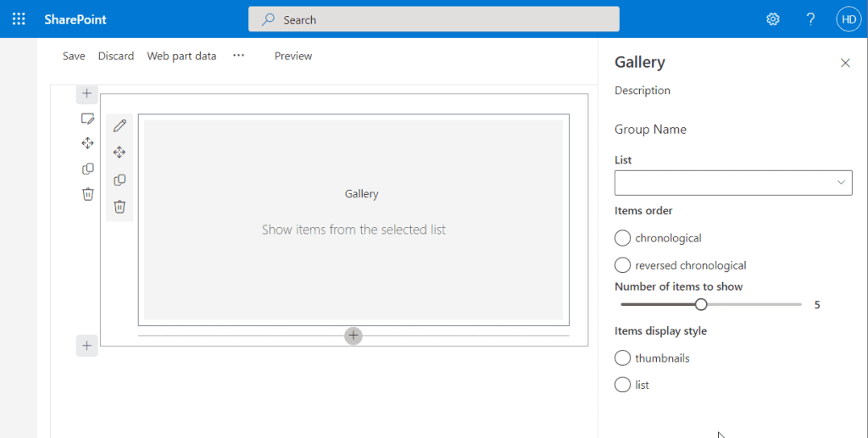Choose list display style
This screenshot has height=438, width=868.
pyautogui.click(x=623, y=385)
